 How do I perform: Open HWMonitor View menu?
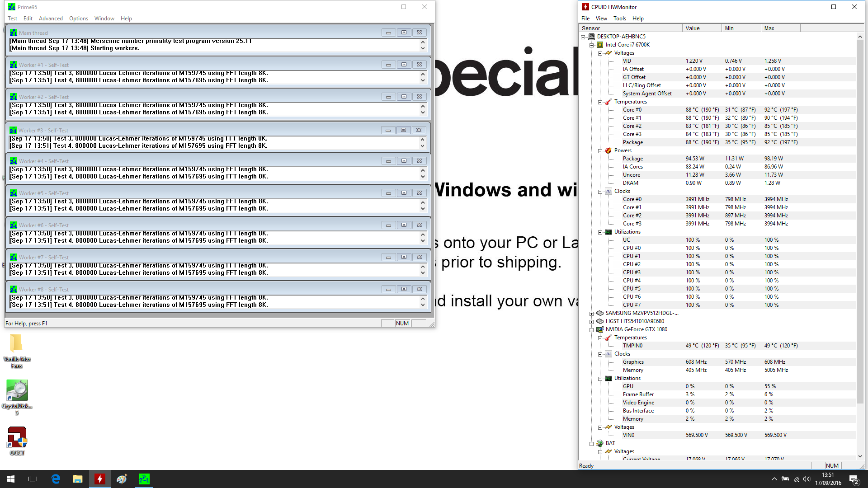[601, 19]
